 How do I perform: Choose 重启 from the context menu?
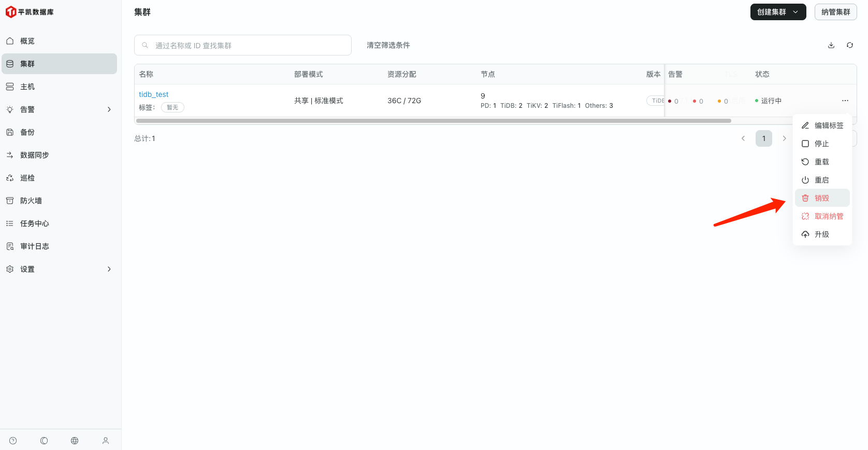(822, 180)
